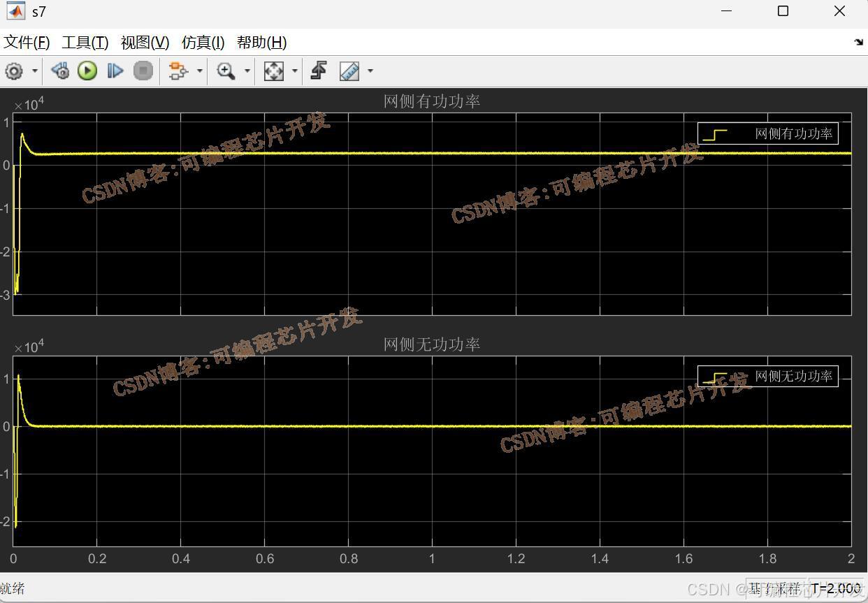
Task: Click the T=2.000 time status
Action: point(836,588)
